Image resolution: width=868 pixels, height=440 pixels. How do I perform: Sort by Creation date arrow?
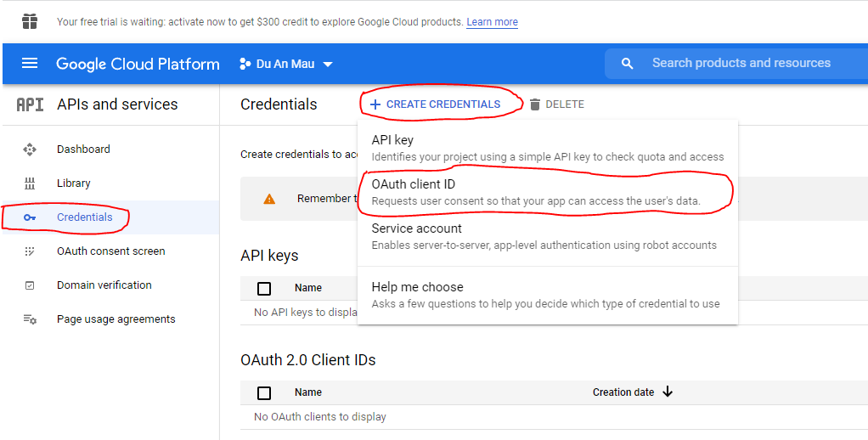pyautogui.click(x=668, y=392)
